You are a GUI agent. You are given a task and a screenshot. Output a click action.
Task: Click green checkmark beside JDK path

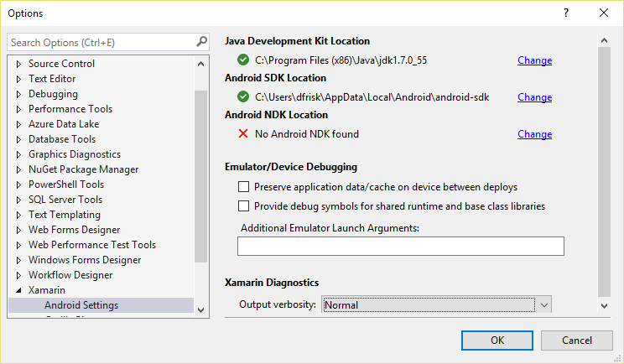coord(242,60)
